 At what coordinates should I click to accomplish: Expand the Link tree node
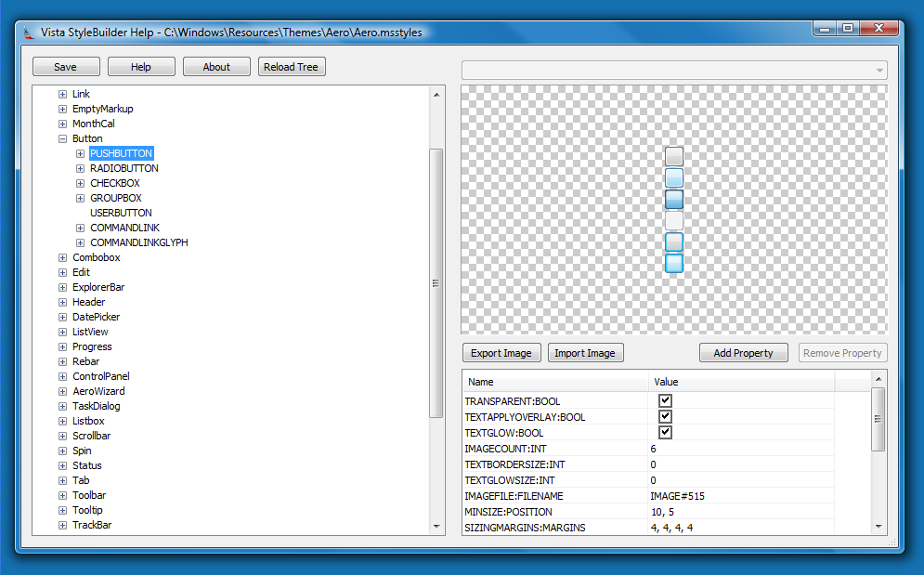click(62, 95)
